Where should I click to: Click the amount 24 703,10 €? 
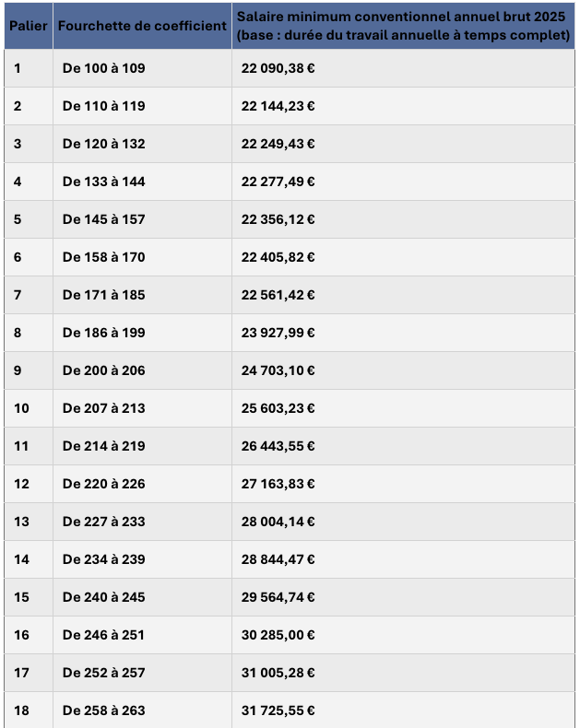click(x=278, y=370)
